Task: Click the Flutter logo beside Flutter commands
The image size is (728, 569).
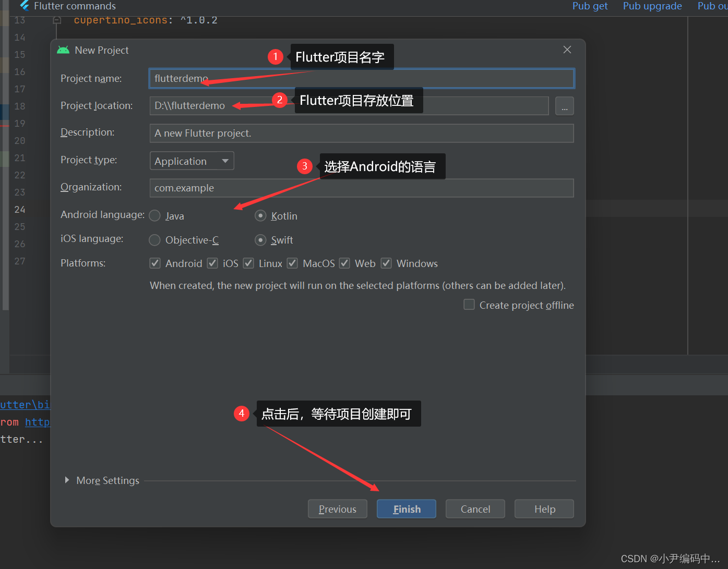Action: coord(25,6)
